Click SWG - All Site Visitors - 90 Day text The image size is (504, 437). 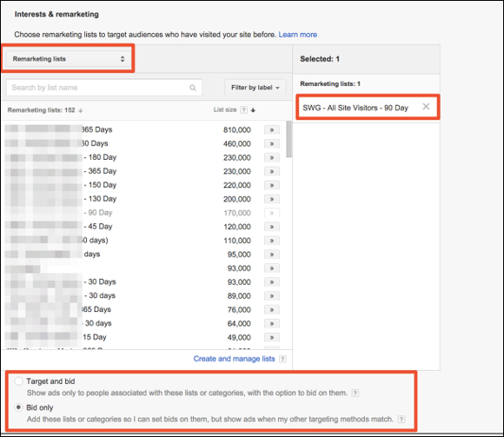point(355,108)
